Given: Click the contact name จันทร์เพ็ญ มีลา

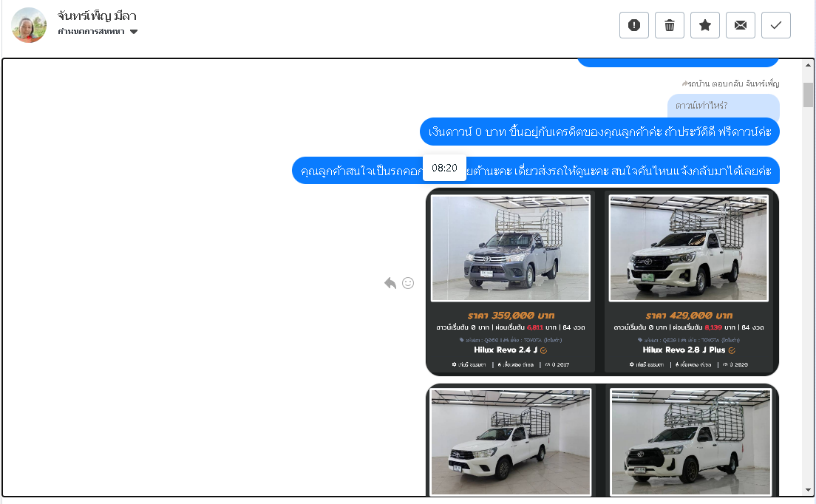Looking at the screenshot, I should click(x=97, y=16).
